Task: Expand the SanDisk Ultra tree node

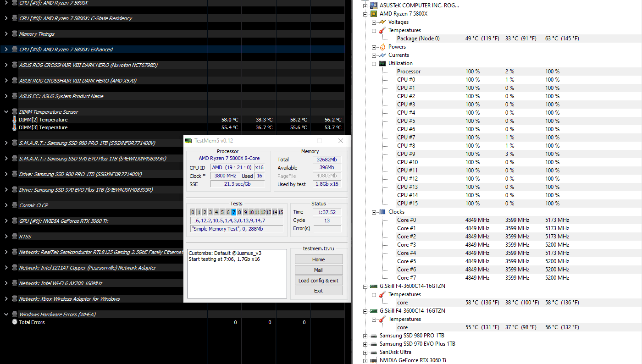Action: point(365,352)
